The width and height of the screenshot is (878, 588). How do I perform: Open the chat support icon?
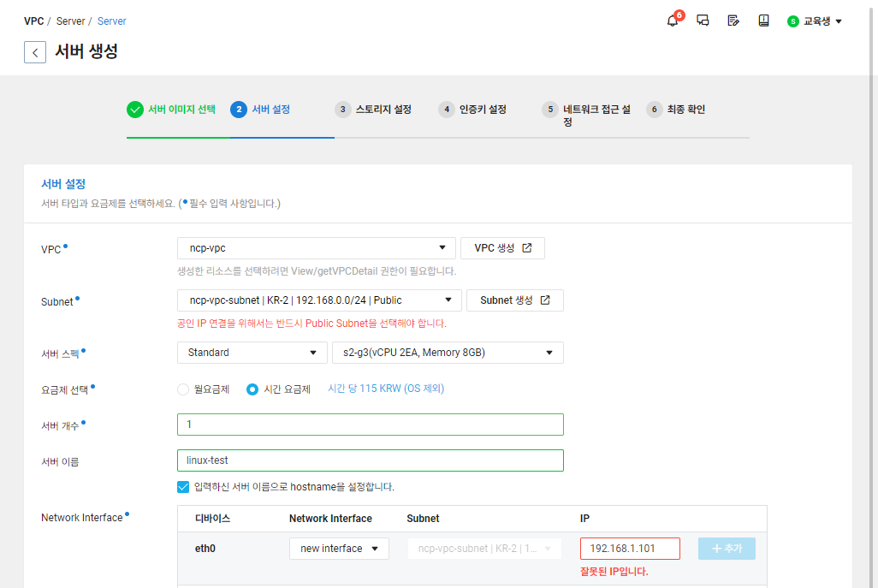tap(703, 21)
